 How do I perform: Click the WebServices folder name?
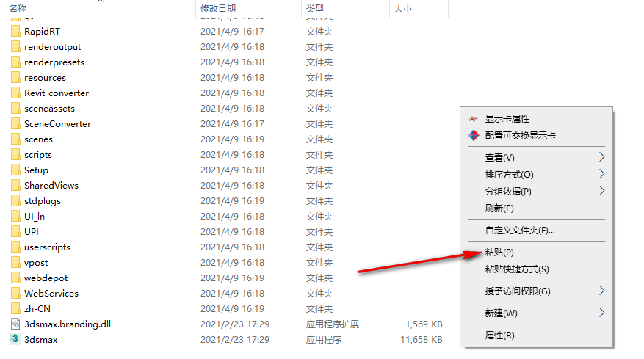click(51, 293)
